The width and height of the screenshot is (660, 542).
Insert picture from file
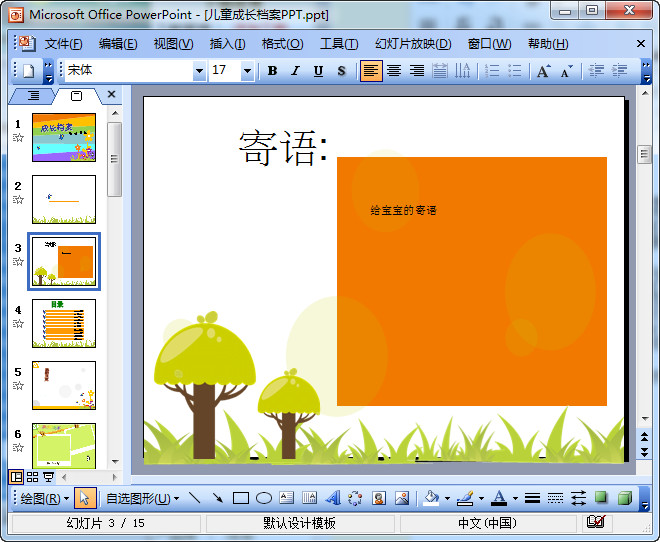(x=402, y=498)
